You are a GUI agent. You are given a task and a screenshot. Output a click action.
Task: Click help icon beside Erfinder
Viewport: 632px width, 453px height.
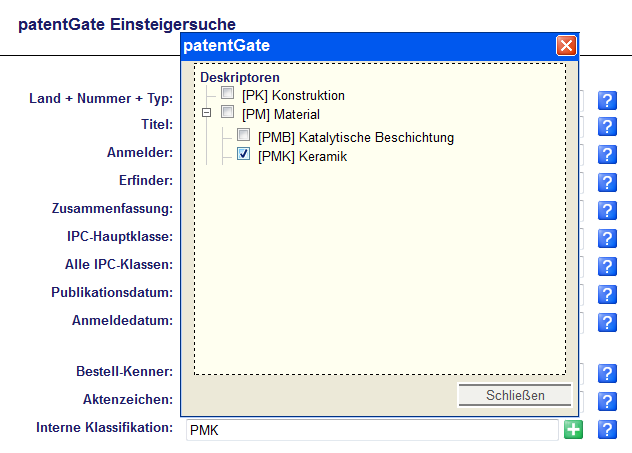tap(607, 183)
